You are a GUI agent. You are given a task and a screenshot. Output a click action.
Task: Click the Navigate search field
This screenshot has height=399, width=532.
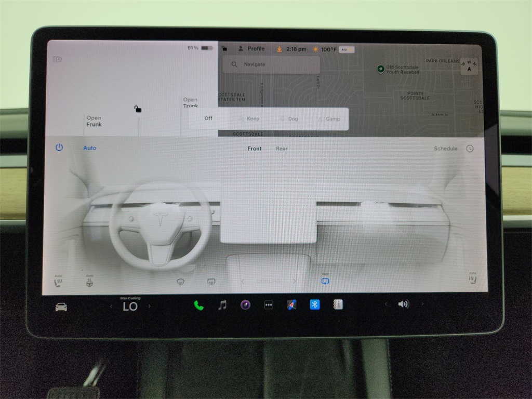click(271, 64)
